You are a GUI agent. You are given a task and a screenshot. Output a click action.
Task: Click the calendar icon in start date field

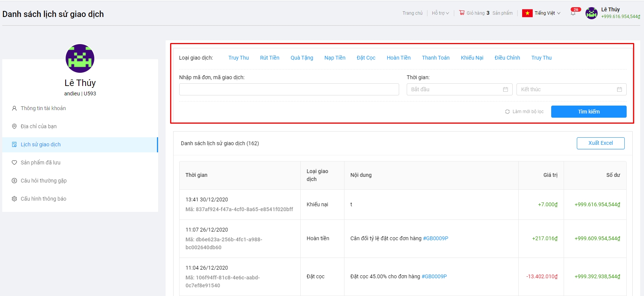(505, 89)
